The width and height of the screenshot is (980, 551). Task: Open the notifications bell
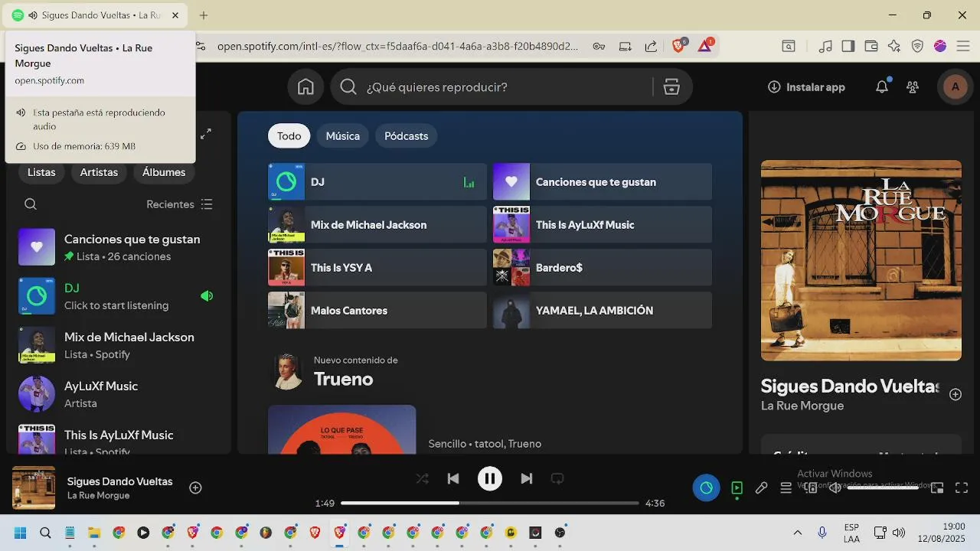(x=882, y=87)
